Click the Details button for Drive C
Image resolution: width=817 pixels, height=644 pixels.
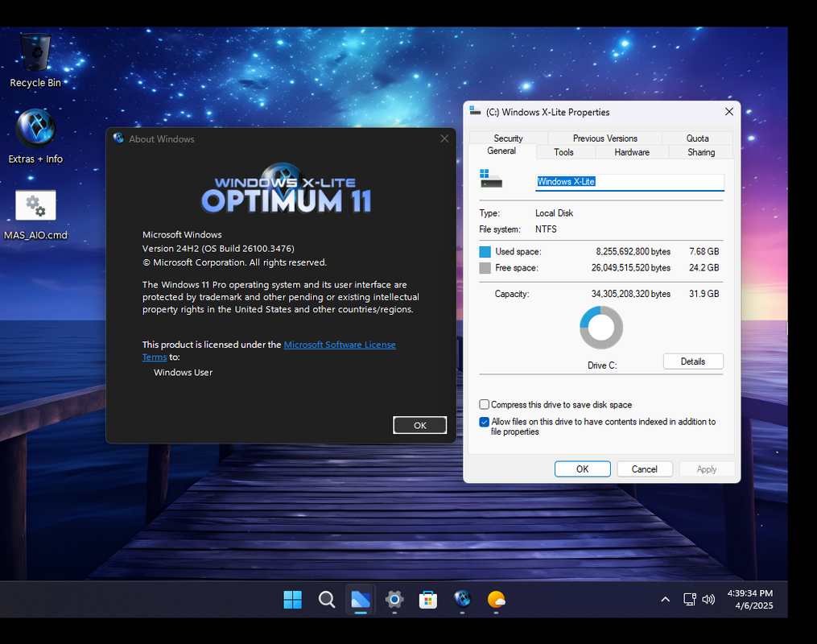pos(693,361)
